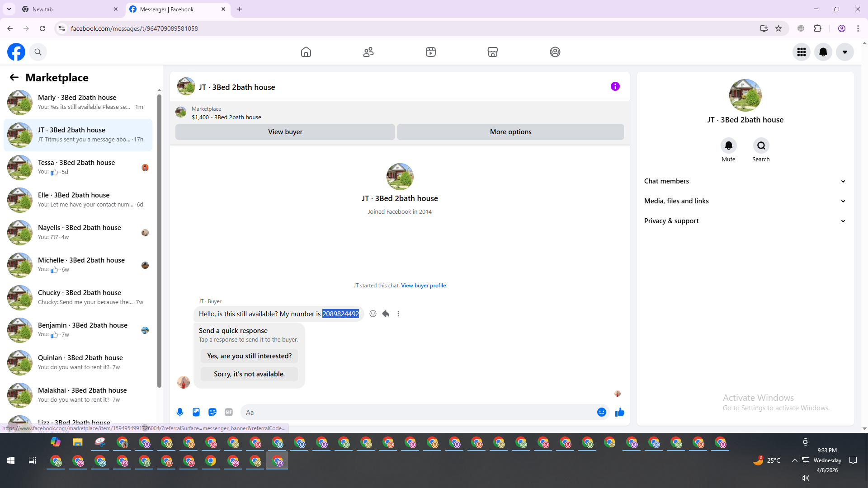Mute this conversation

[728, 146]
